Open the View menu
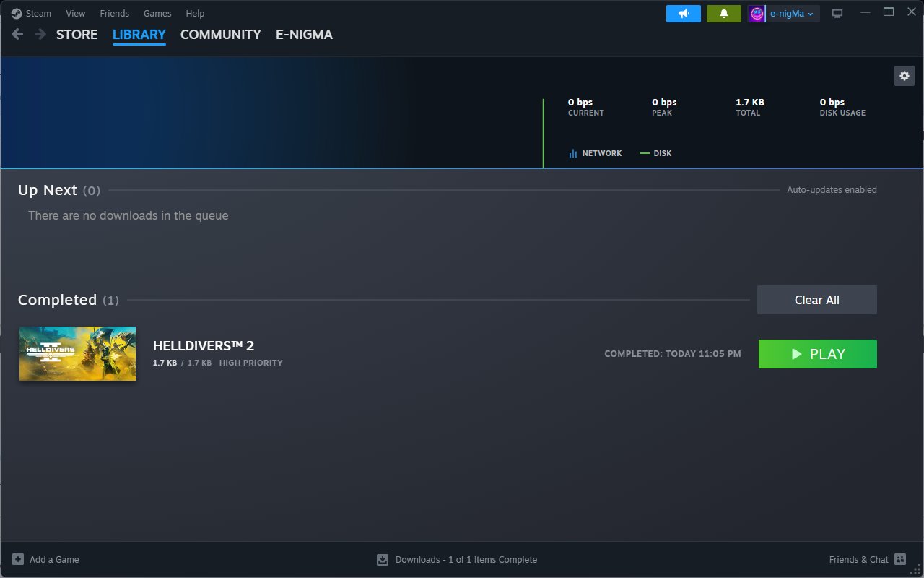Screen dimensions: 924x578 point(75,13)
